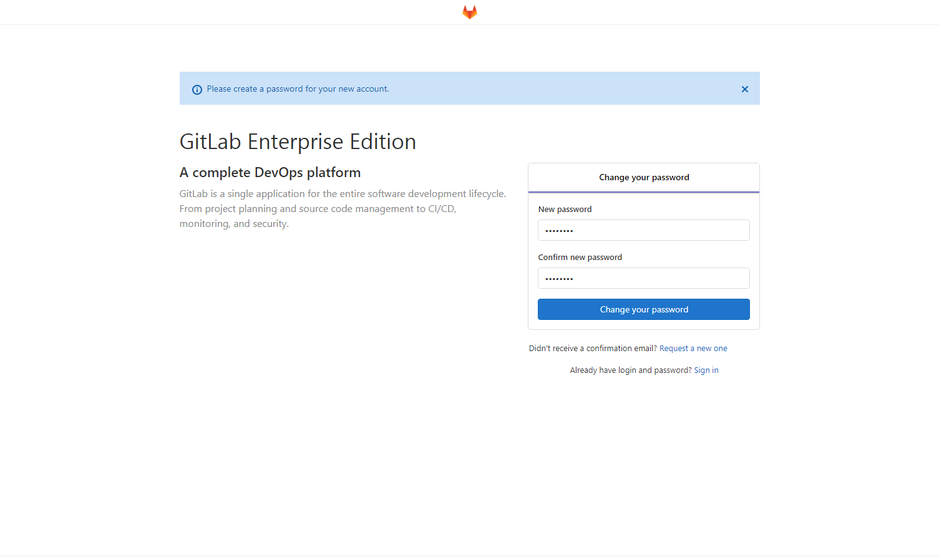Open the Request a new one link

click(x=693, y=349)
